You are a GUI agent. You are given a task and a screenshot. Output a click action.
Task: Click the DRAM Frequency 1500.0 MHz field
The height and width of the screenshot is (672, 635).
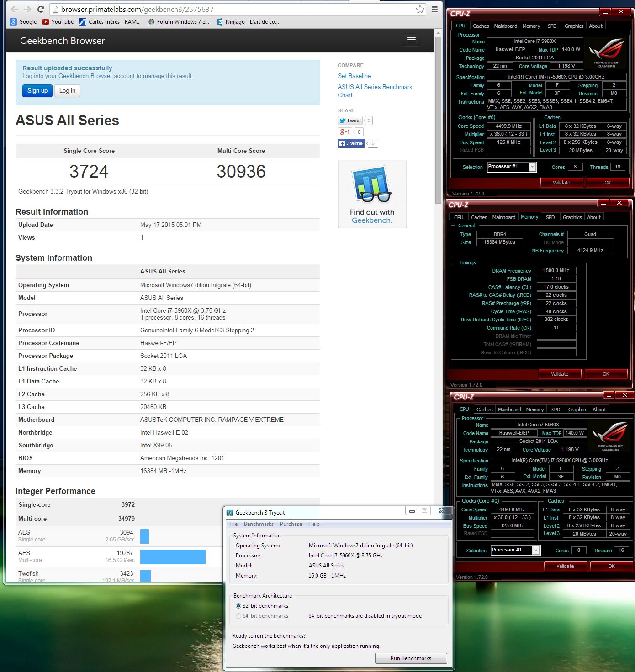point(556,271)
